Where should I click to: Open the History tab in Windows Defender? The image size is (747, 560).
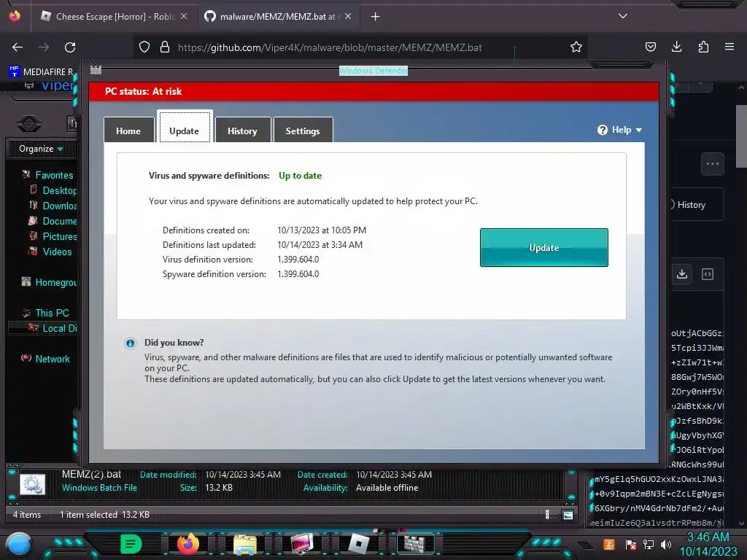[242, 130]
